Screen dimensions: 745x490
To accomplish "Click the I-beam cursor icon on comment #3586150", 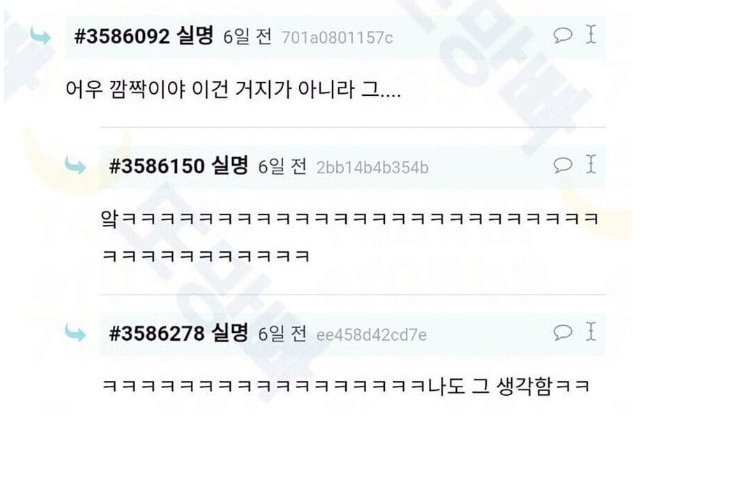I will [x=591, y=164].
